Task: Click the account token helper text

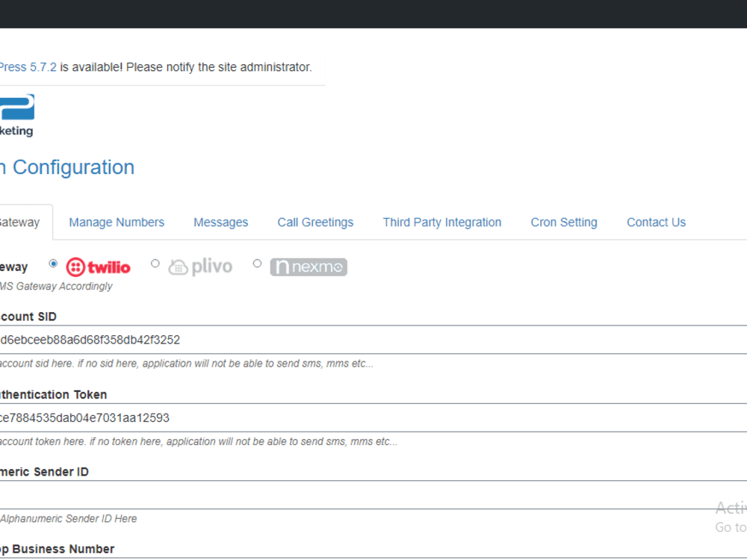Action: (x=199, y=442)
